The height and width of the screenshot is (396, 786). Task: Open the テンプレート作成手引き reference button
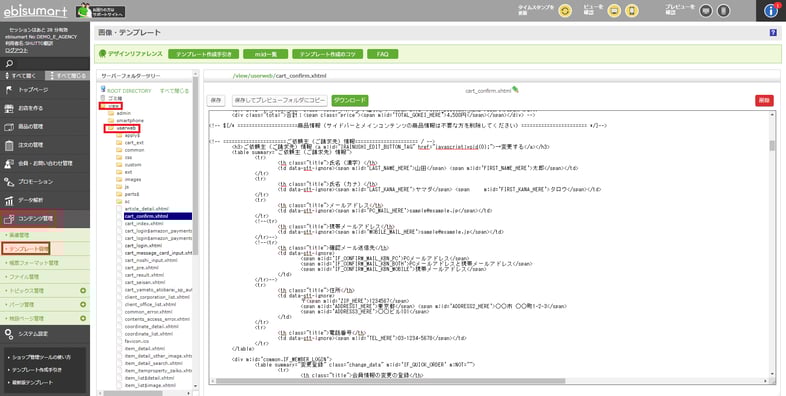pyautogui.click(x=204, y=54)
